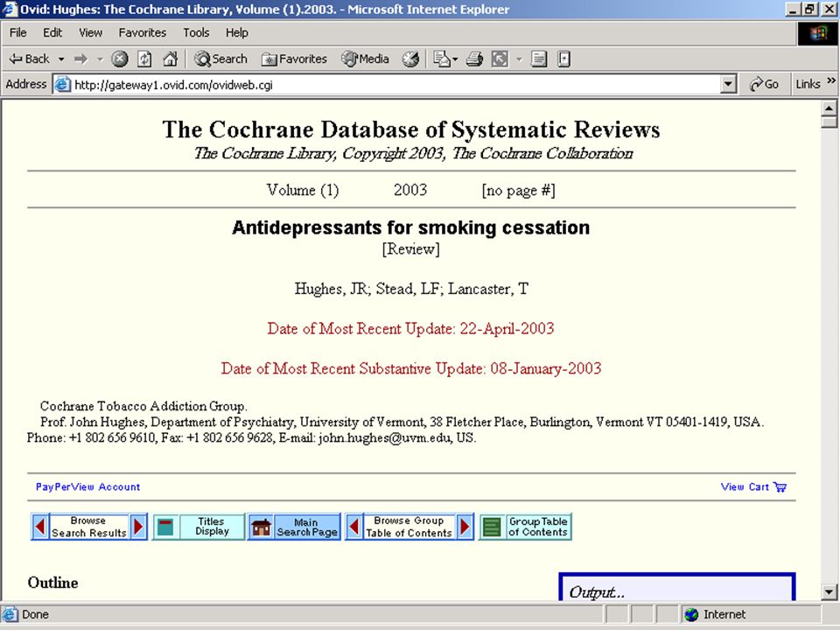This screenshot has height=630, width=840.
Task: Click the house icon on the Main Search Page button
Action: click(x=262, y=527)
